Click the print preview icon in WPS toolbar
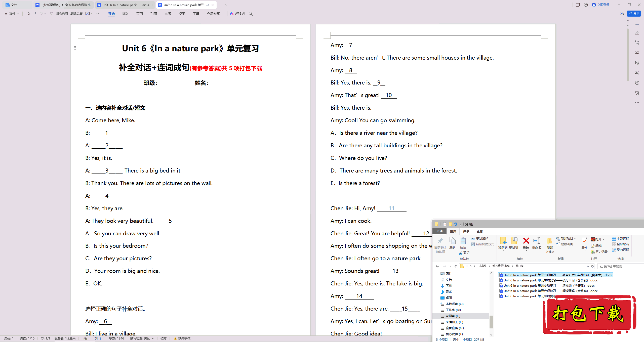Image resolution: width=644 pixels, height=342 pixels. 34,14
